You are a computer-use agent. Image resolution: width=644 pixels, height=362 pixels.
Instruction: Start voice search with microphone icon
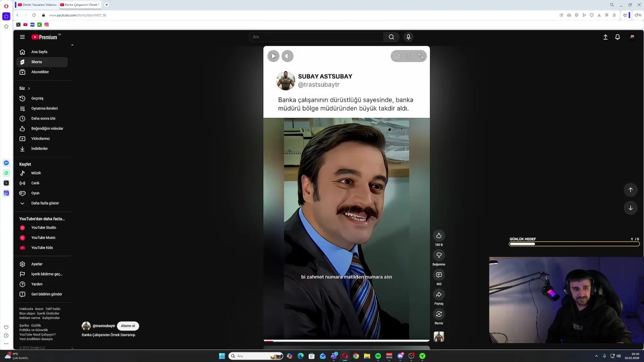[409, 37]
